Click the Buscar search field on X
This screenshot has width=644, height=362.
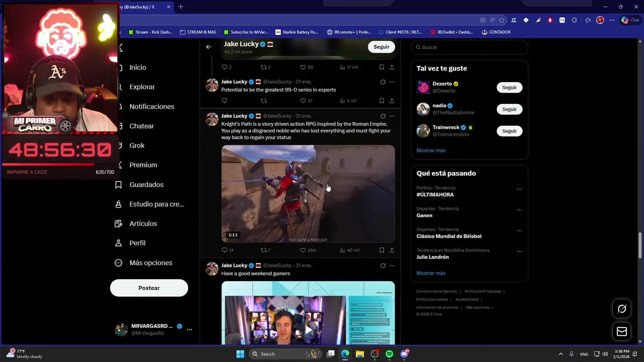(x=469, y=47)
